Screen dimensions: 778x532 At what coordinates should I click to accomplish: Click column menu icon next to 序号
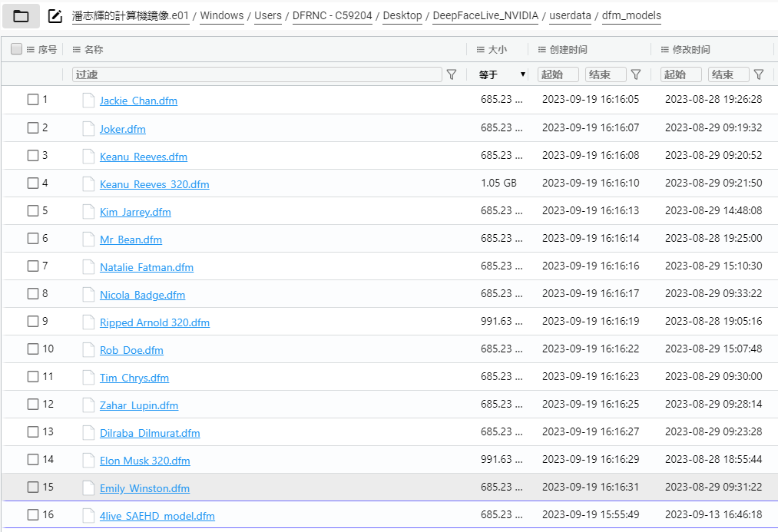[x=30, y=50]
